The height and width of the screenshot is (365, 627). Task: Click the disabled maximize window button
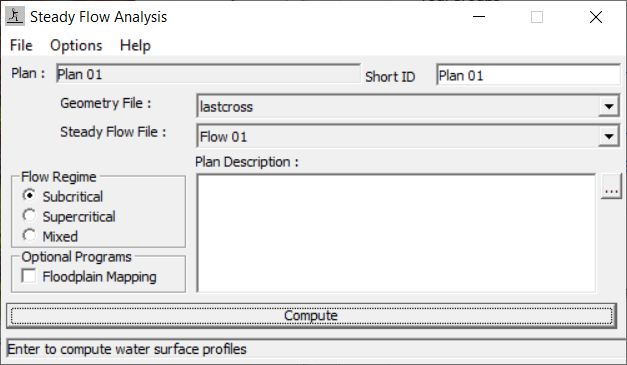537,17
